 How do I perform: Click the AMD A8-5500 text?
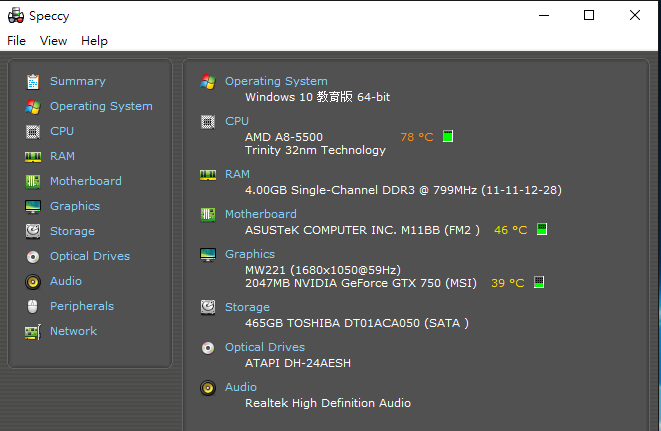pyautogui.click(x=284, y=137)
